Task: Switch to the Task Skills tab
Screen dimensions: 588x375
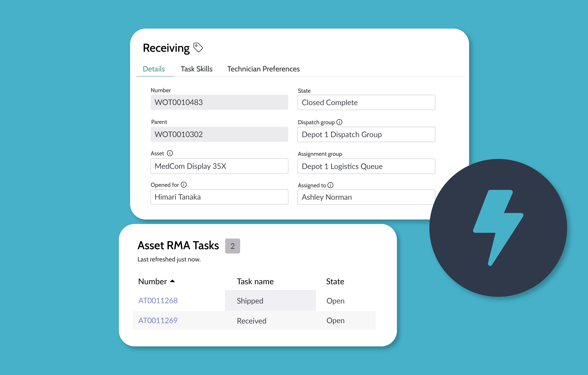Action: [x=197, y=69]
